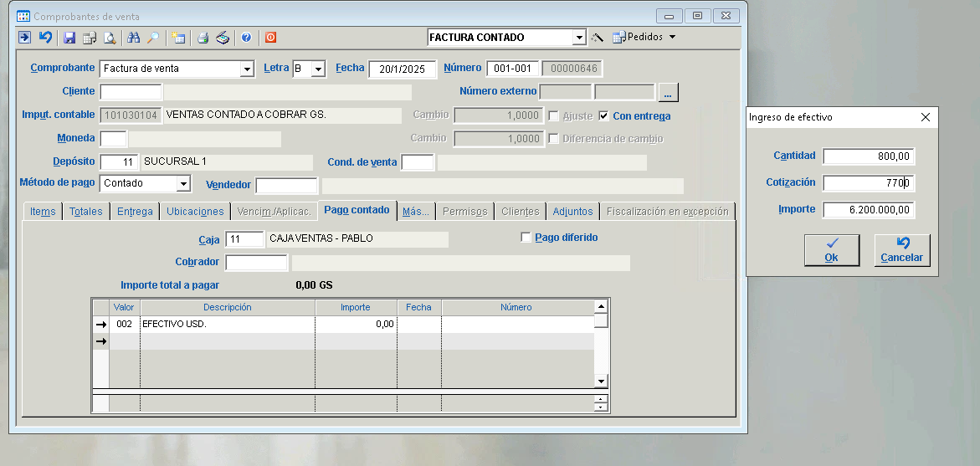
Task: Confirm cash entry with Ok button
Action: point(831,250)
